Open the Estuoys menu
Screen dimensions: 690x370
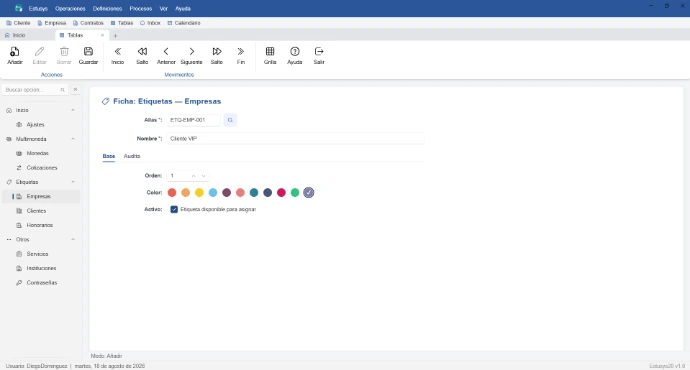click(38, 9)
